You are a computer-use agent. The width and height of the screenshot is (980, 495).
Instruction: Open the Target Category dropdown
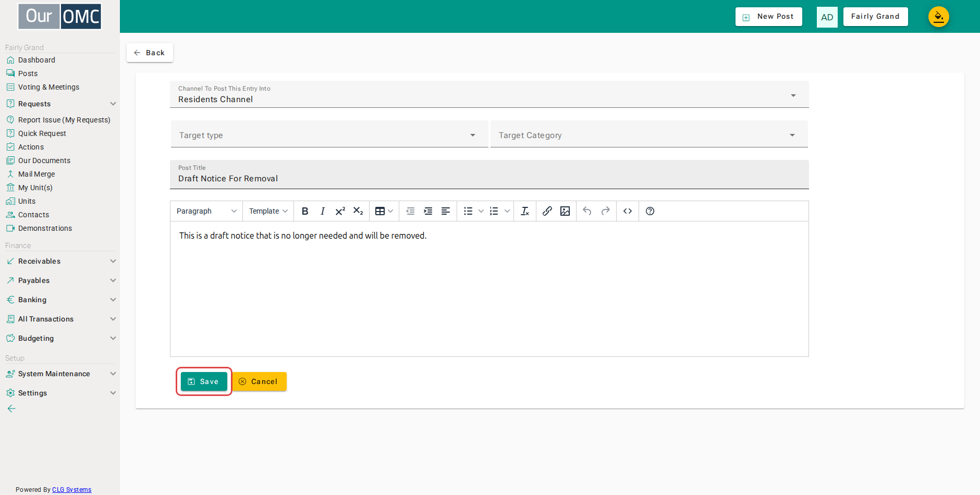tap(649, 134)
